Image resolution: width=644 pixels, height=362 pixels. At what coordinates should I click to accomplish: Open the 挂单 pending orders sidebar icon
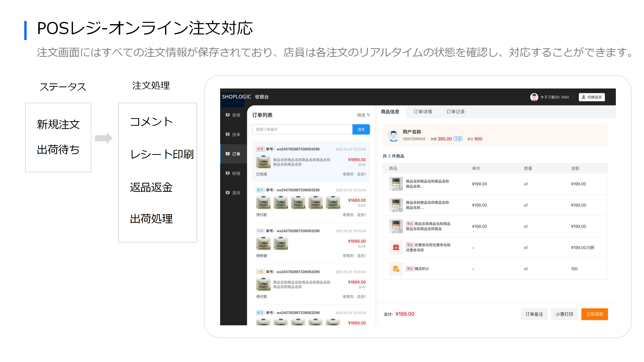[x=228, y=134]
